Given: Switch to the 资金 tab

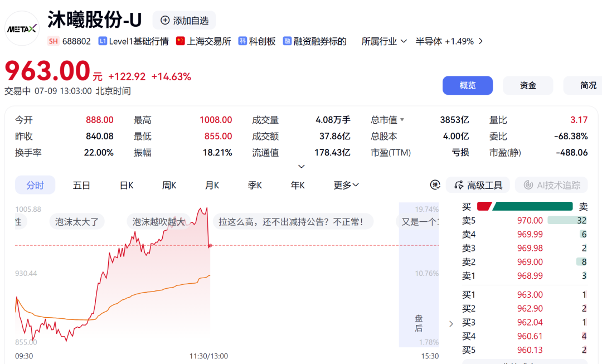Looking at the screenshot, I should [528, 85].
